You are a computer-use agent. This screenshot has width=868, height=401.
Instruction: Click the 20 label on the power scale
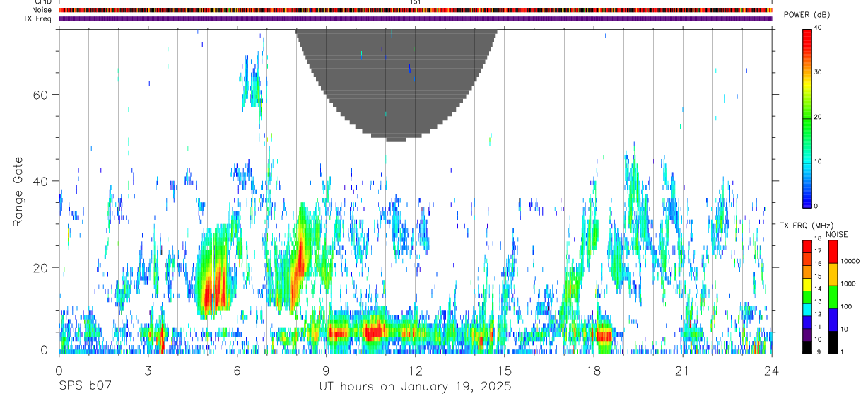pyautogui.click(x=818, y=117)
